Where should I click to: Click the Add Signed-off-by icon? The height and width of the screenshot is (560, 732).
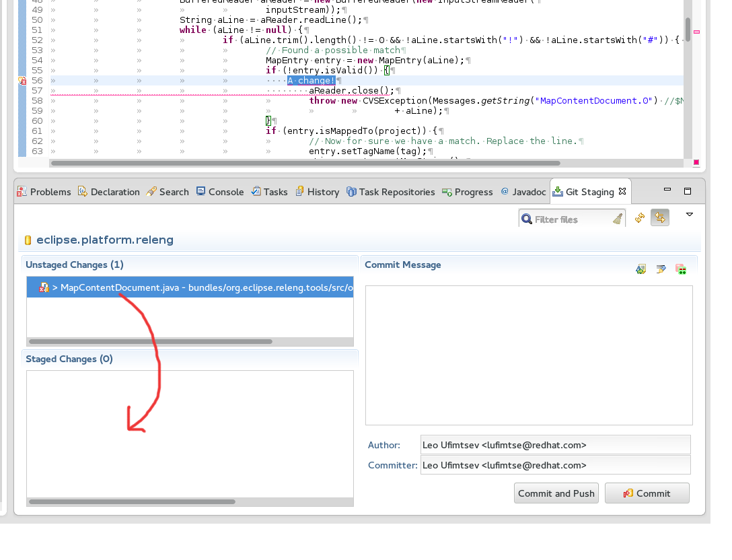coord(661,269)
